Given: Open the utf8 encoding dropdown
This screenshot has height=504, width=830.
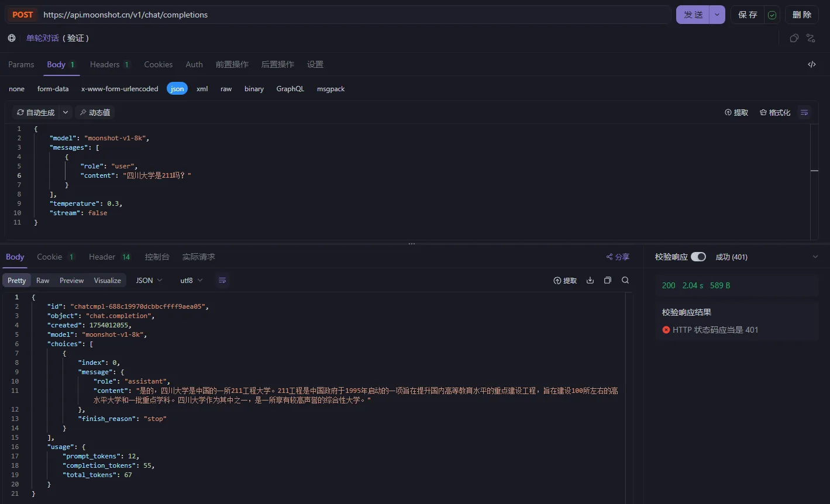Looking at the screenshot, I should 191,281.
